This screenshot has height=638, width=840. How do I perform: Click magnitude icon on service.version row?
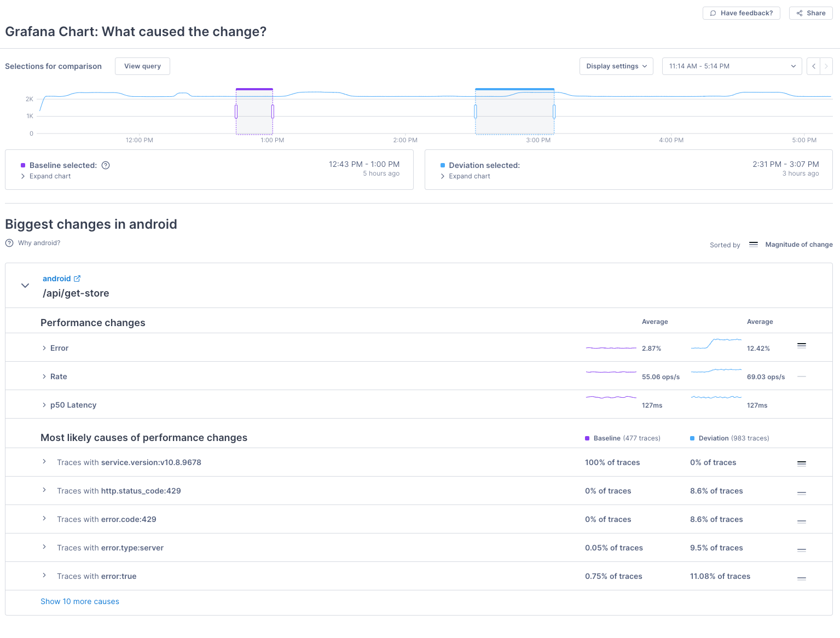click(802, 463)
